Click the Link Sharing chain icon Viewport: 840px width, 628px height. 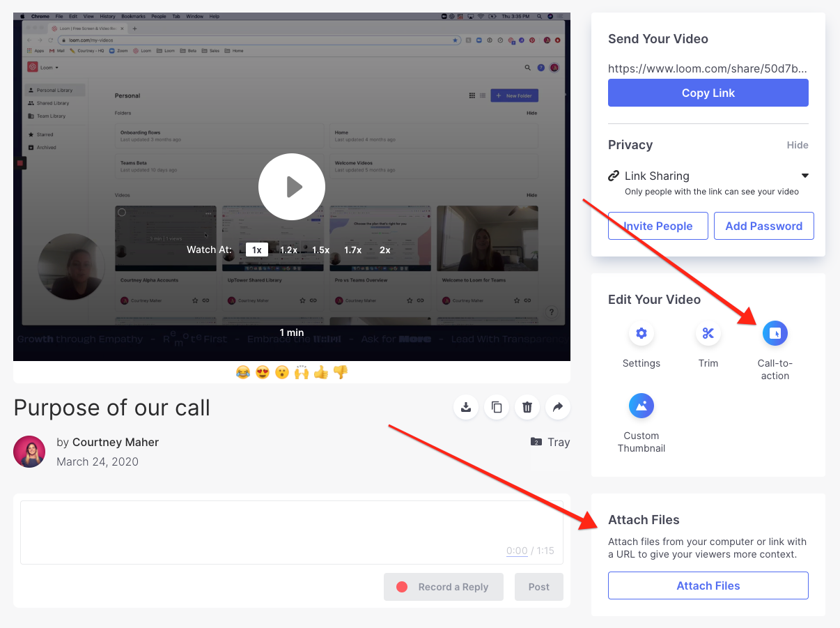pyautogui.click(x=614, y=176)
